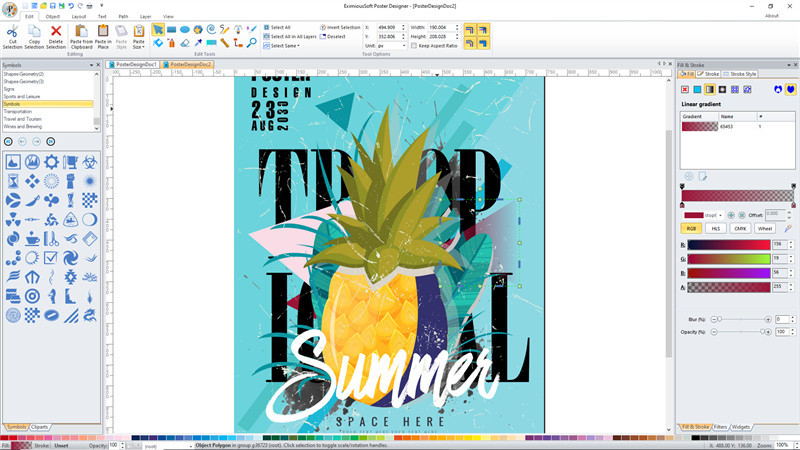Viewport: 800px width, 450px height.
Task: Choose unset paint fill type
Action: (747, 89)
